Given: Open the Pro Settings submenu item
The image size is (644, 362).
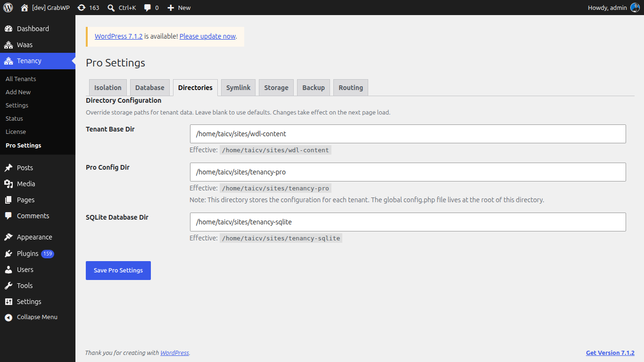Looking at the screenshot, I should [24, 145].
